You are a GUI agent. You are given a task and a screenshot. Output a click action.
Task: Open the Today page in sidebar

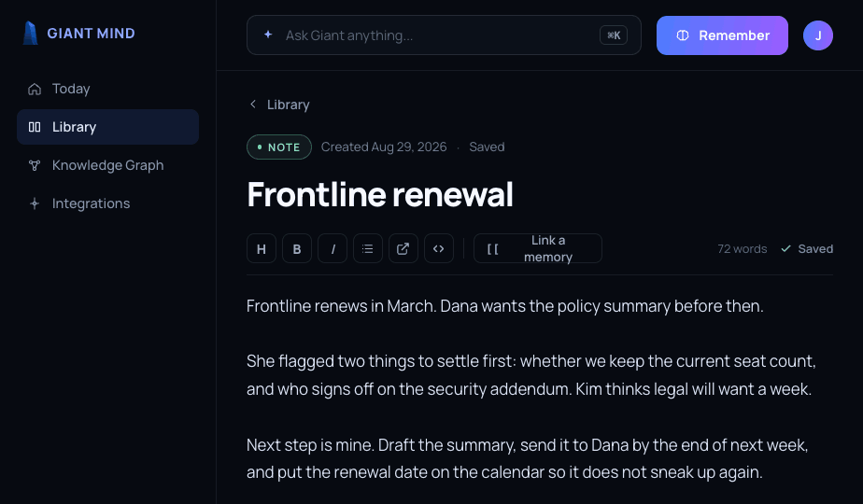pyautogui.click(x=108, y=89)
